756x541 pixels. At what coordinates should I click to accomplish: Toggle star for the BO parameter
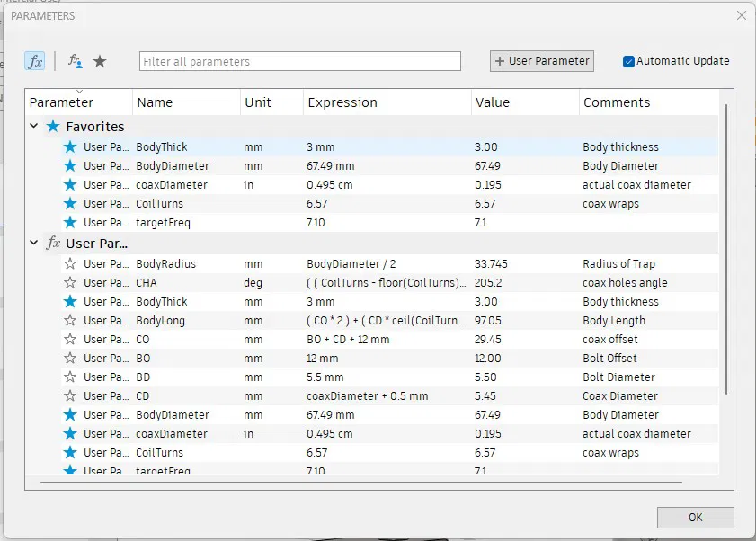click(70, 359)
